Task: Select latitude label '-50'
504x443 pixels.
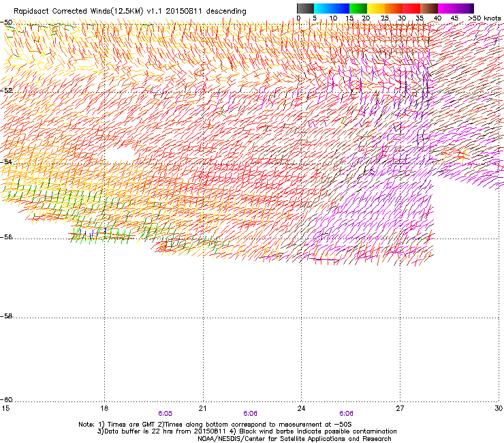Action: pos(6,22)
